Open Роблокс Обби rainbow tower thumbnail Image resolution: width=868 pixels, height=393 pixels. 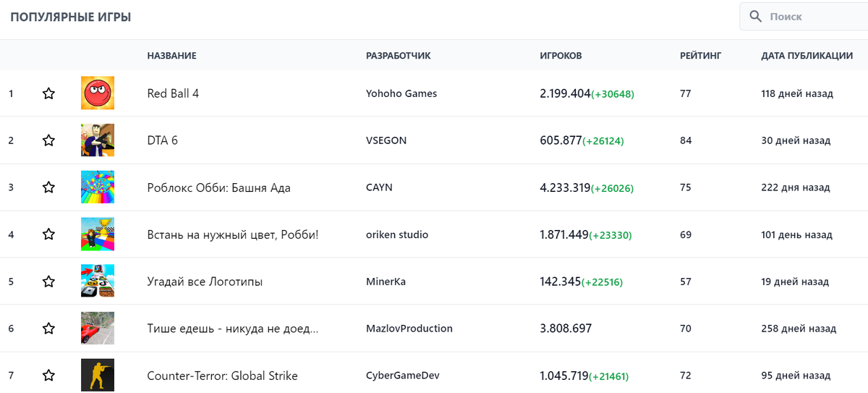click(x=98, y=187)
